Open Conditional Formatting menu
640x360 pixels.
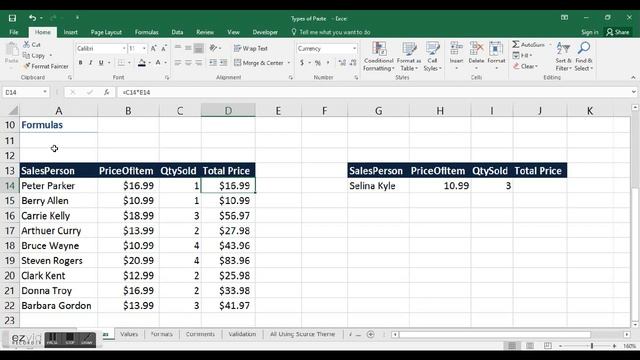click(x=378, y=56)
